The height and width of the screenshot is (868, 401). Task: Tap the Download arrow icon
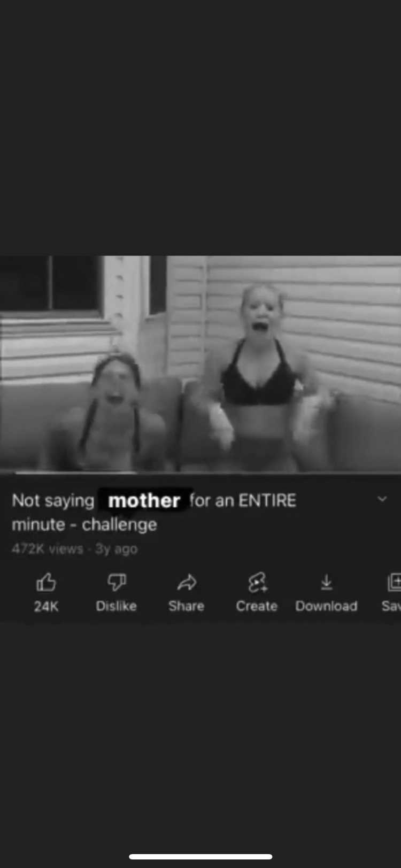(x=327, y=582)
